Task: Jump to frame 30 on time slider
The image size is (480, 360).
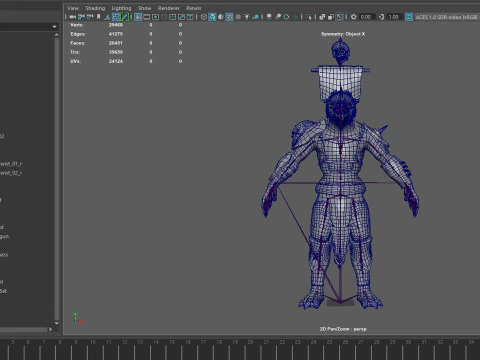Action: (408, 342)
